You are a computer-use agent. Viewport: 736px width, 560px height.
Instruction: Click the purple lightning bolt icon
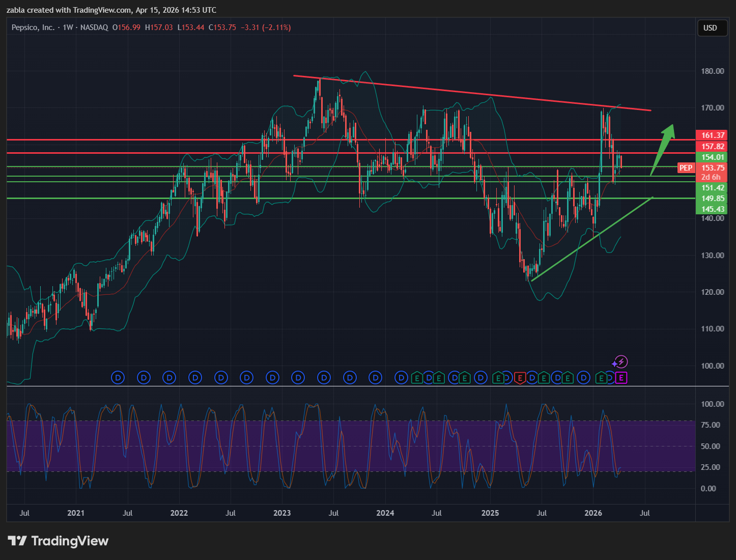621,362
